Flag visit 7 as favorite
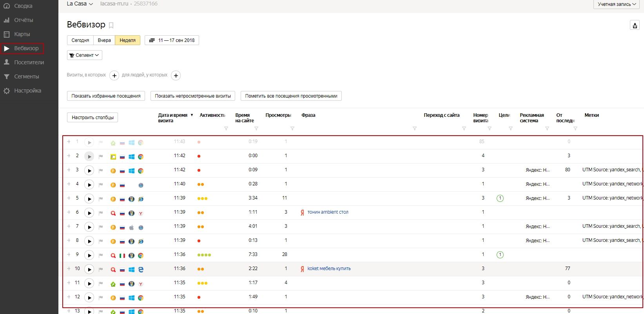The image size is (644, 314). 101,227
